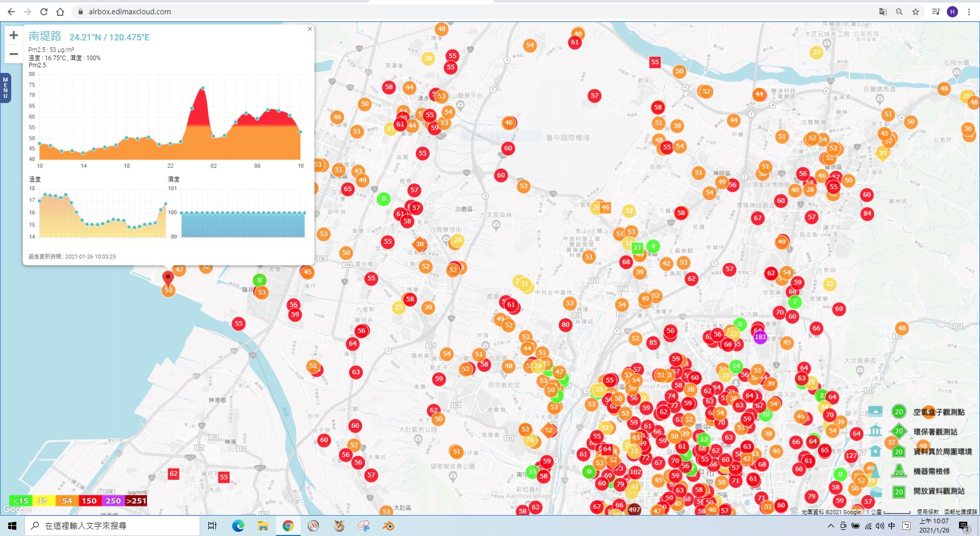This screenshot has height=536, width=980.
Task: Select the green square 11 open-data marker
Action: (637, 248)
